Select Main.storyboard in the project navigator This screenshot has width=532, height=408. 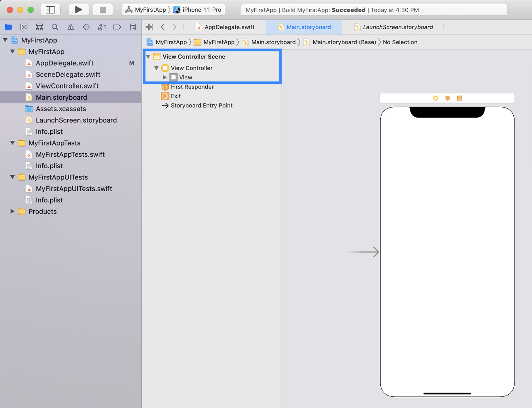(71, 97)
